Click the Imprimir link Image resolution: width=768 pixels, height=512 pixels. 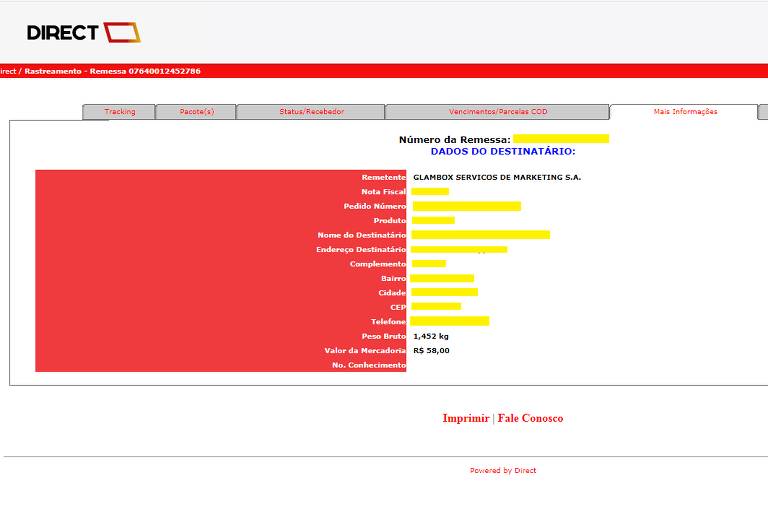click(x=466, y=418)
